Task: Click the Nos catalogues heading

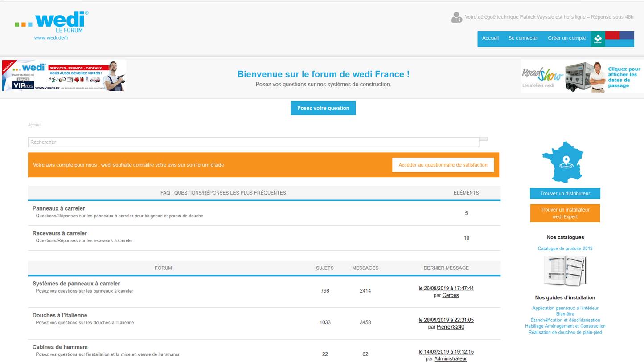Action: [565, 237]
